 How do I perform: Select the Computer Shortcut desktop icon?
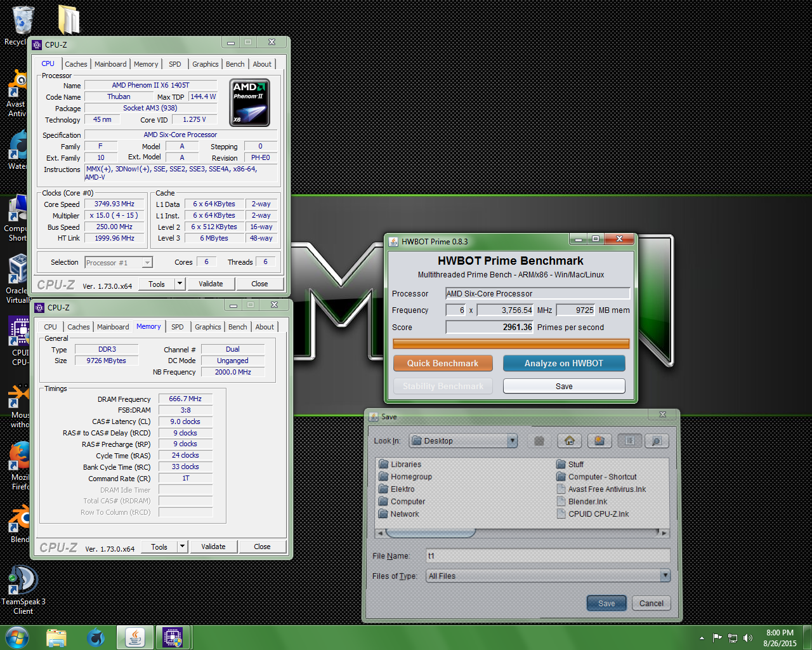click(17, 218)
